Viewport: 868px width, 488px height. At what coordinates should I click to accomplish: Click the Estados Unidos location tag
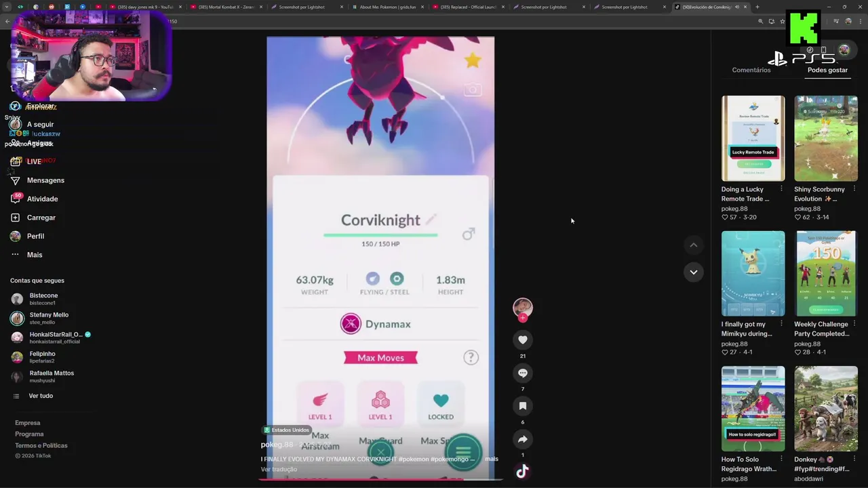click(287, 430)
